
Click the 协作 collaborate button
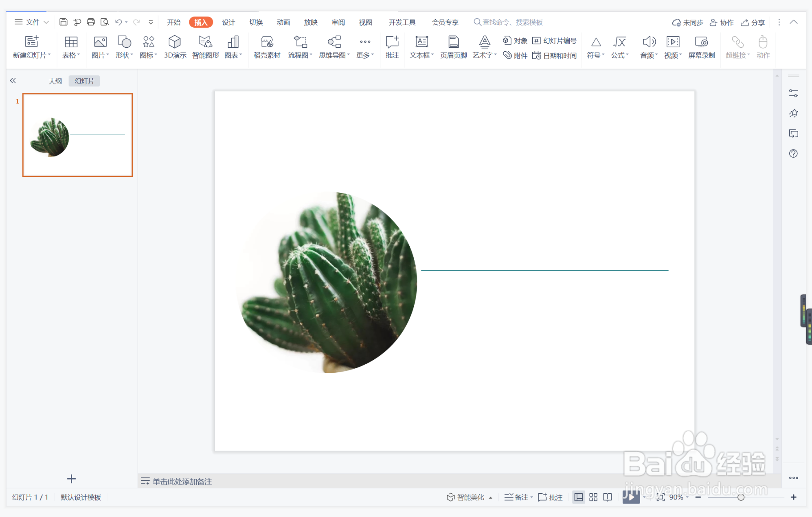tap(722, 22)
